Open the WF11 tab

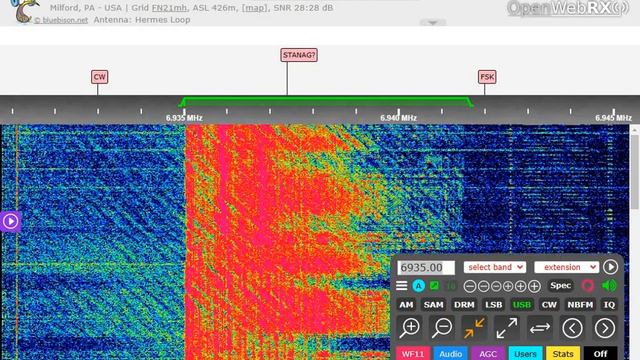tap(413, 353)
